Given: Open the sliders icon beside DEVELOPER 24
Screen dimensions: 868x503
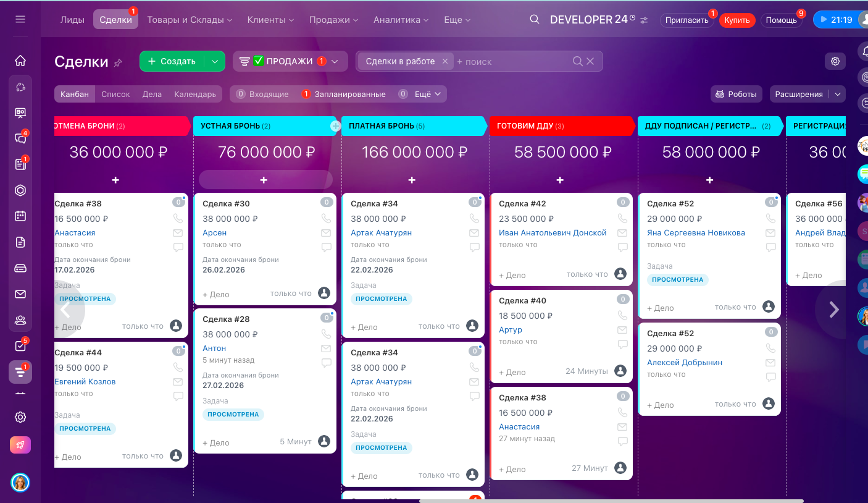Looking at the screenshot, I should 644,20.
